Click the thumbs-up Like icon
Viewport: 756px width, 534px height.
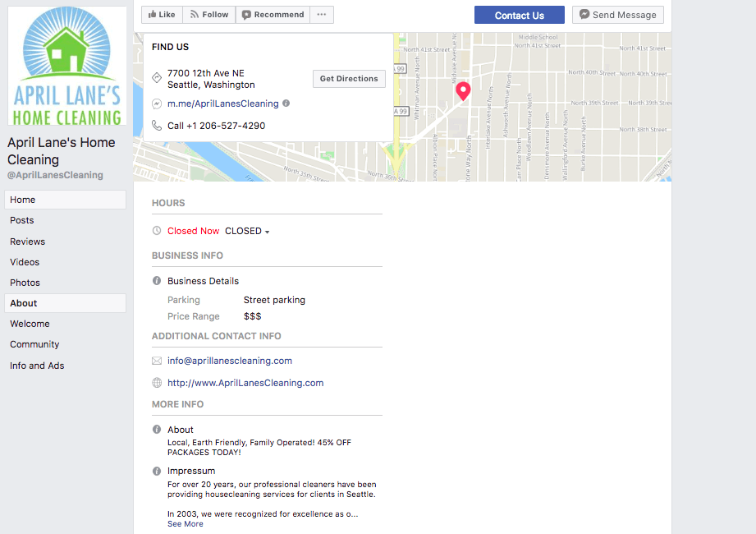pos(153,15)
